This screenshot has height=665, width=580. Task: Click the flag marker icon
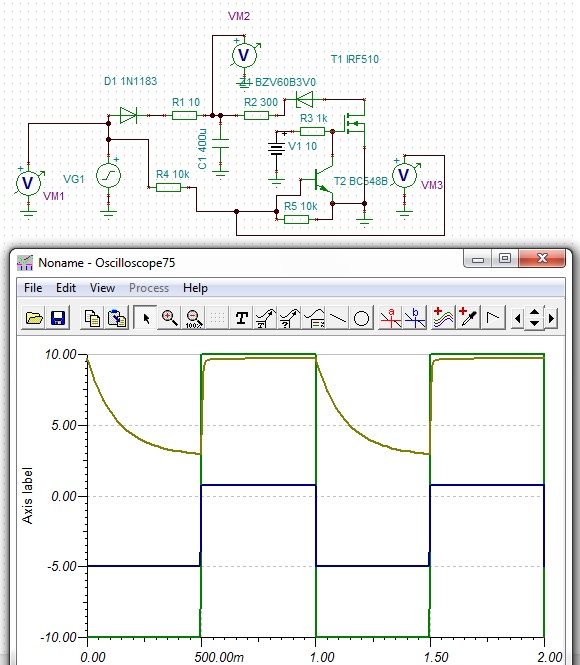click(x=493, y=318)
